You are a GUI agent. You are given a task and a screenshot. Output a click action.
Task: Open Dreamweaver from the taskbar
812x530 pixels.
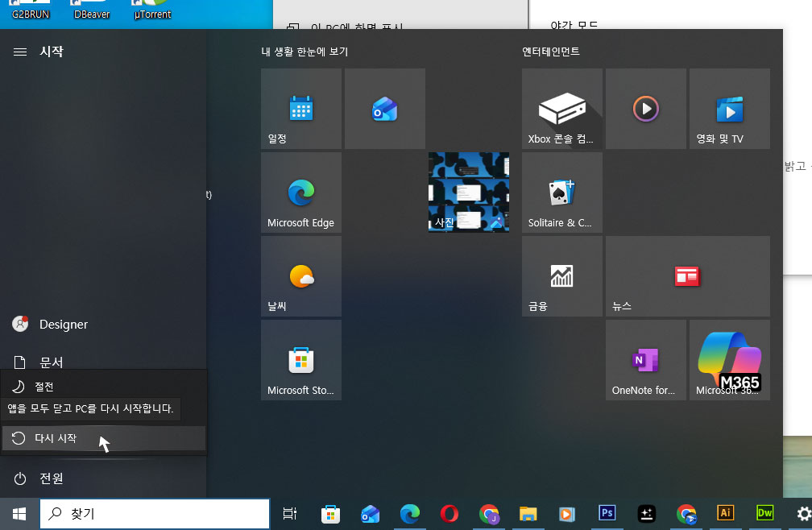point(764,513)
